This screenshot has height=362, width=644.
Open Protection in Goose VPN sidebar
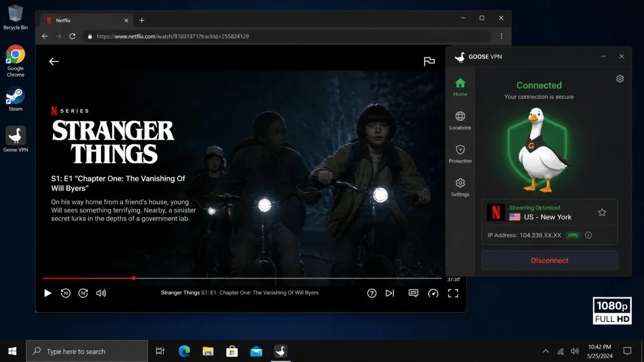point(460,154)
